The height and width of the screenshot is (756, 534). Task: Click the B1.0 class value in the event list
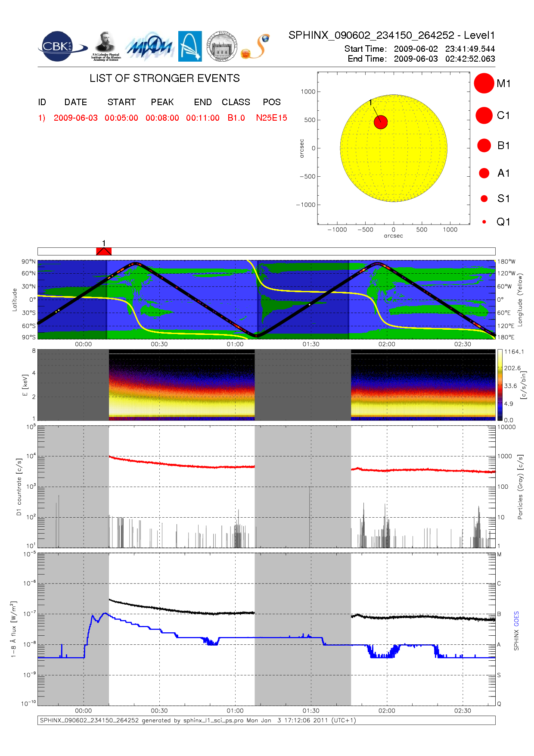coord(236,118)
